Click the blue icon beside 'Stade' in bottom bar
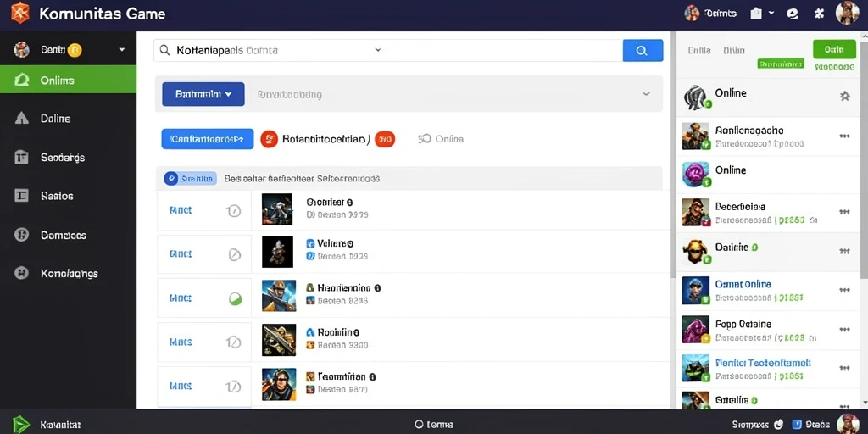 (797, 424)
